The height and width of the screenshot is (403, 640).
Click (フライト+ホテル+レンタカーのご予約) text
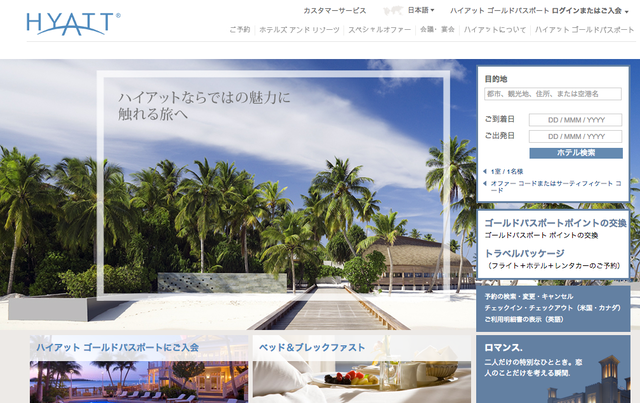tap(553, 266)
